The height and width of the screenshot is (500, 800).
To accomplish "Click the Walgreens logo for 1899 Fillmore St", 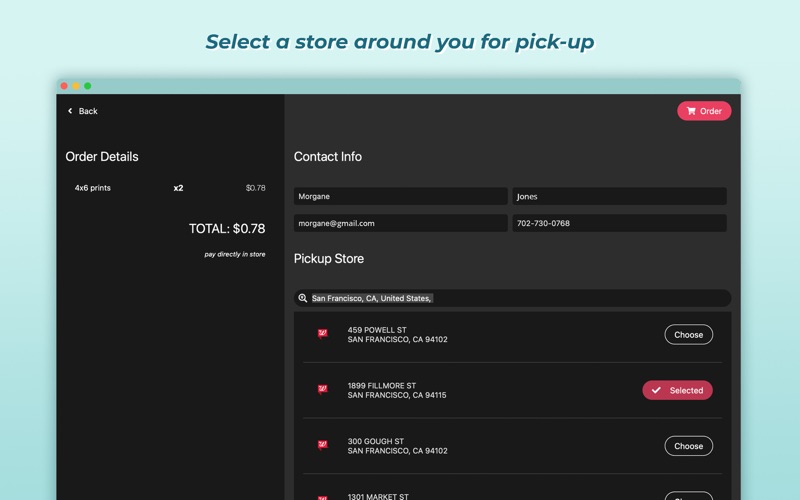I will [322, 390].
